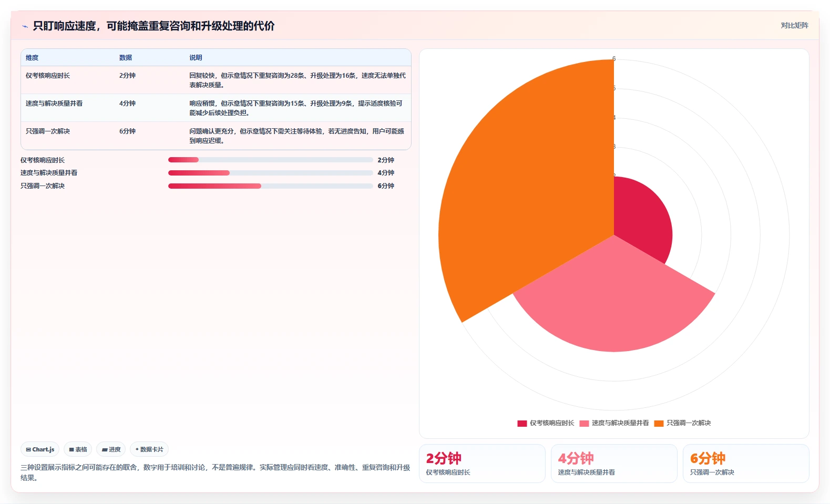Click the 仅考核响应时长 progress bar
The width and height of the screenshot is (830, 504).
click(x=270, y=160)
